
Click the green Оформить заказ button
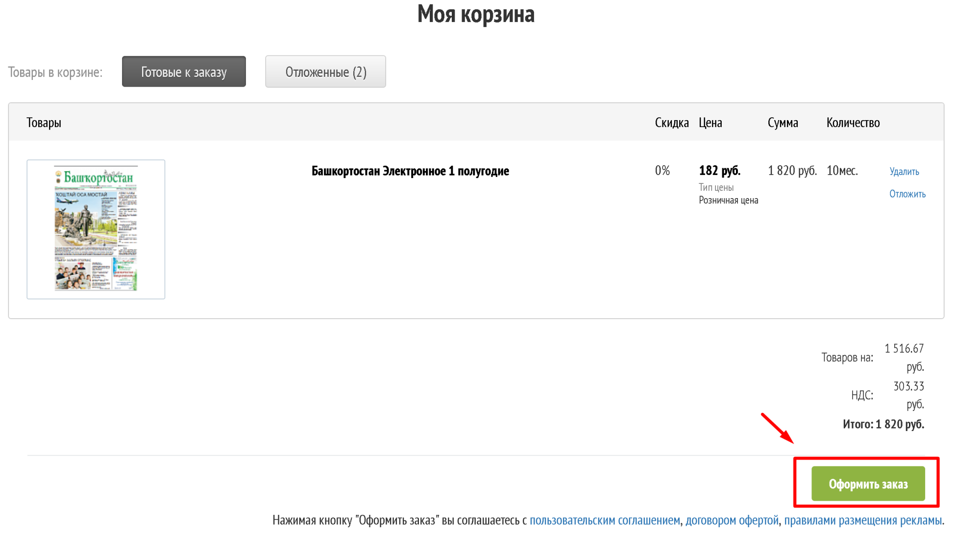(x=868, y=483)
